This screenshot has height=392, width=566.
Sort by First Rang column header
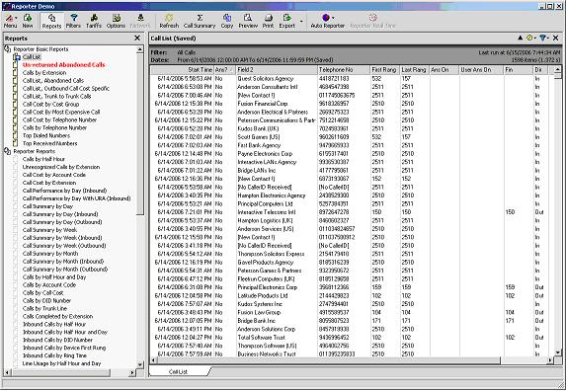click(385, 70)
